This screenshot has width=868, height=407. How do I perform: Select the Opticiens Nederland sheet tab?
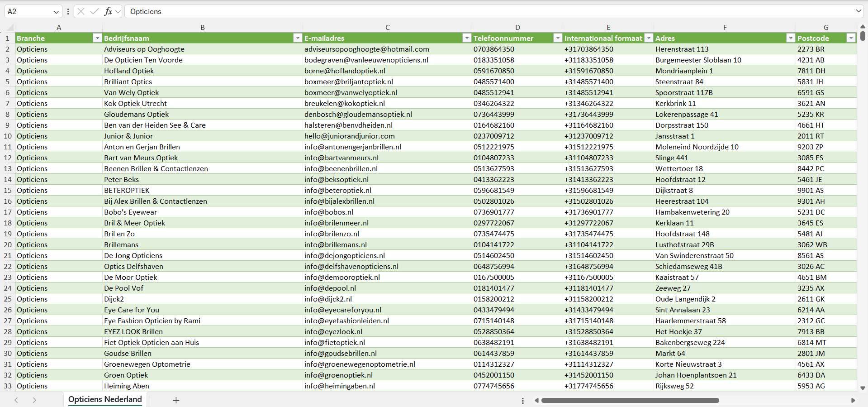click(x=105, y=399)
